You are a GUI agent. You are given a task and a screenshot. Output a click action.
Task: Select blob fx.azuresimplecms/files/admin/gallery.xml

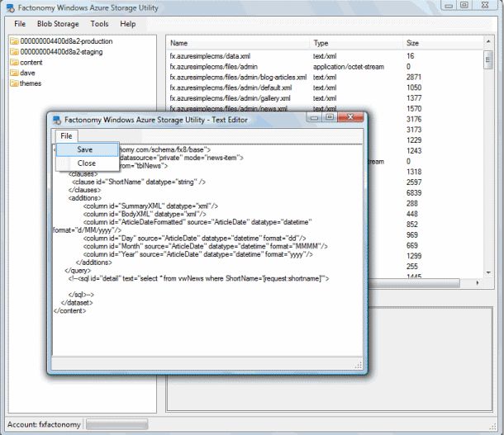(231, 98)
